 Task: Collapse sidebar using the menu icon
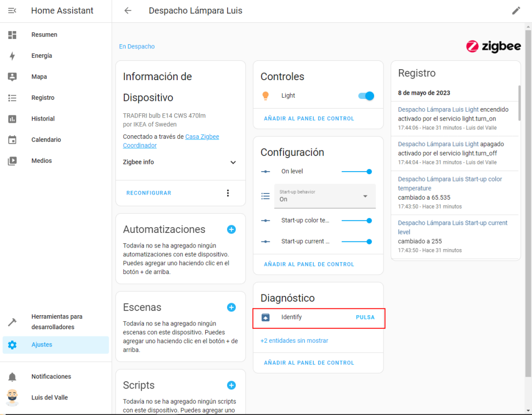pyautogui.click(x=12, y=11)
